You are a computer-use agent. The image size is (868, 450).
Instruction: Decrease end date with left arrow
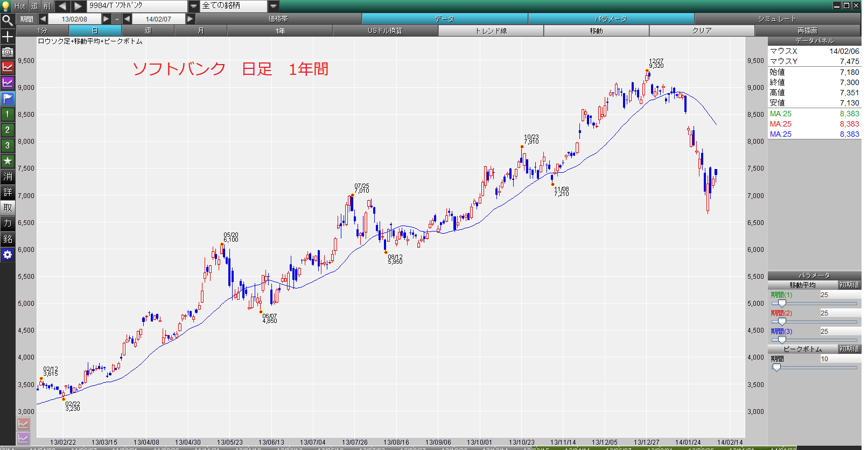click(127, 19)
